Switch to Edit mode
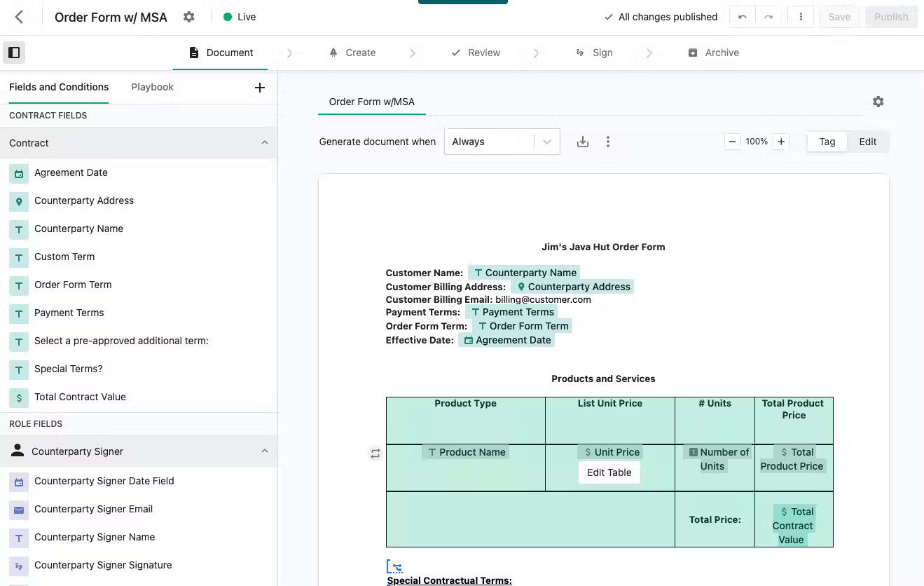This screenshot has width=924, height=586. click(867, 142)
